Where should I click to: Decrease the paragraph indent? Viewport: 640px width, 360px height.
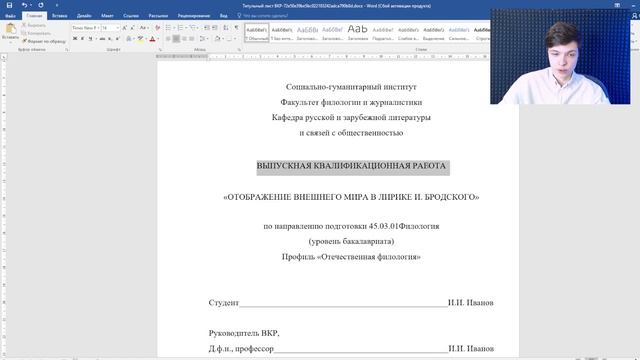tap(207, 28)
